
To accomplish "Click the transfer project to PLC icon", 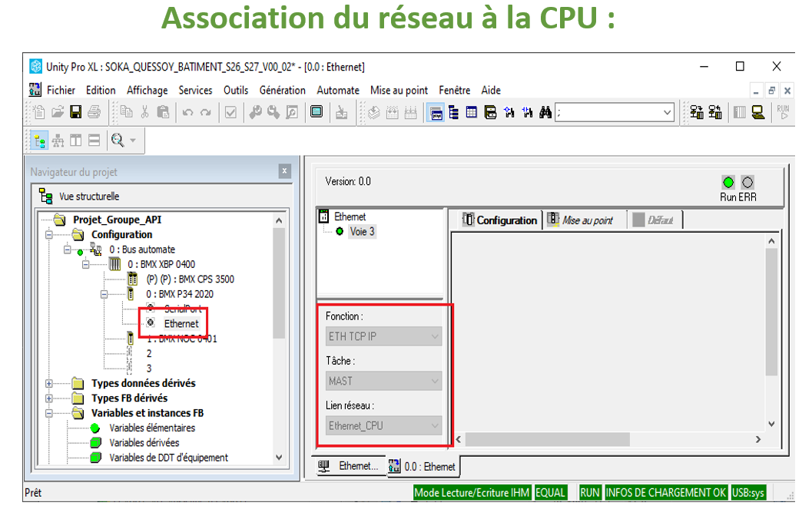I will tap(340, 112).
